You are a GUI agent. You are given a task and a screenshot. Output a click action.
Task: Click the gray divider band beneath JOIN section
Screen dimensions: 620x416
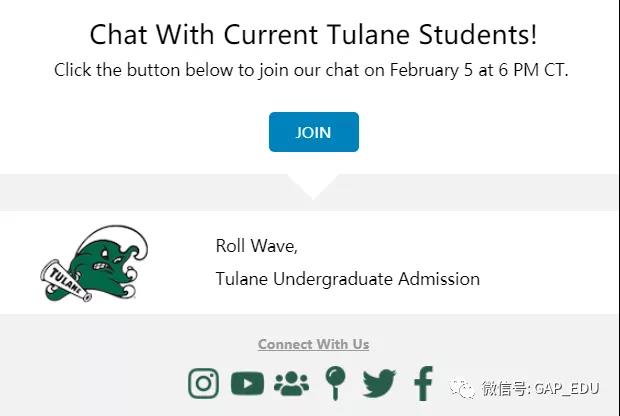click(310, 192)
